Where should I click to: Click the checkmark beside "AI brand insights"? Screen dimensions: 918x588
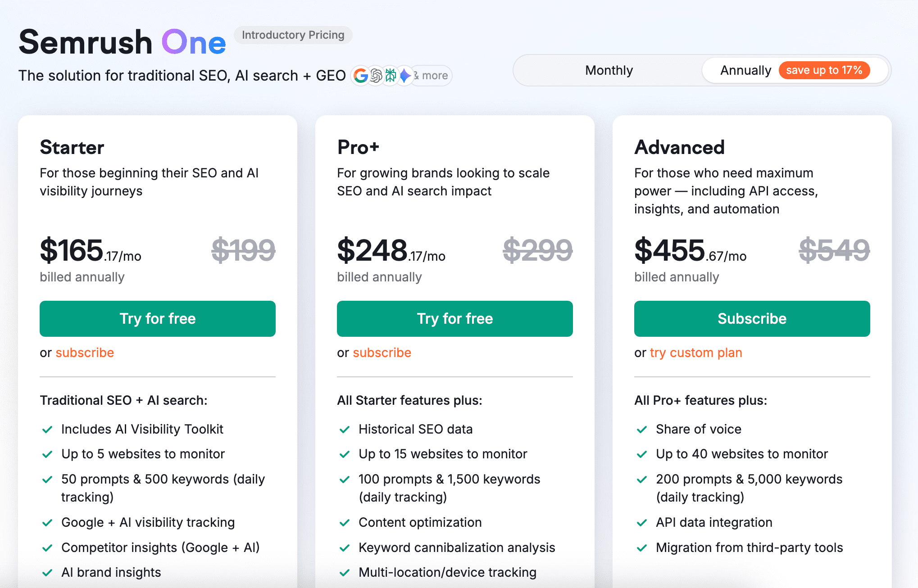[47, 572]
